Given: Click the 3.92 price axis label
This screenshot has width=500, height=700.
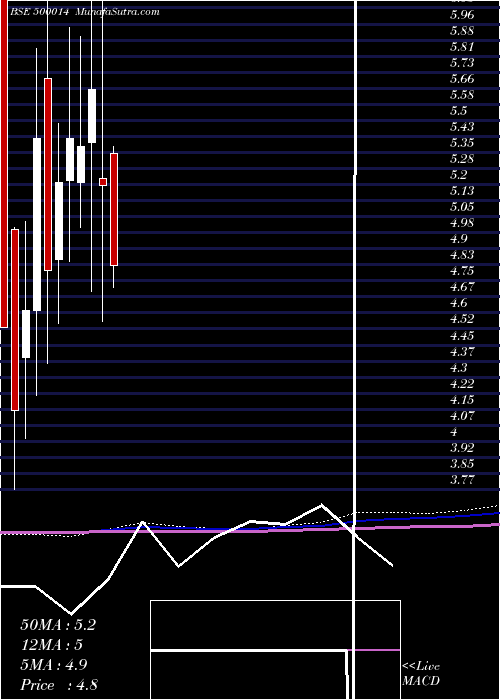Looking at the screenshot, I should click(x=462, y=447).
